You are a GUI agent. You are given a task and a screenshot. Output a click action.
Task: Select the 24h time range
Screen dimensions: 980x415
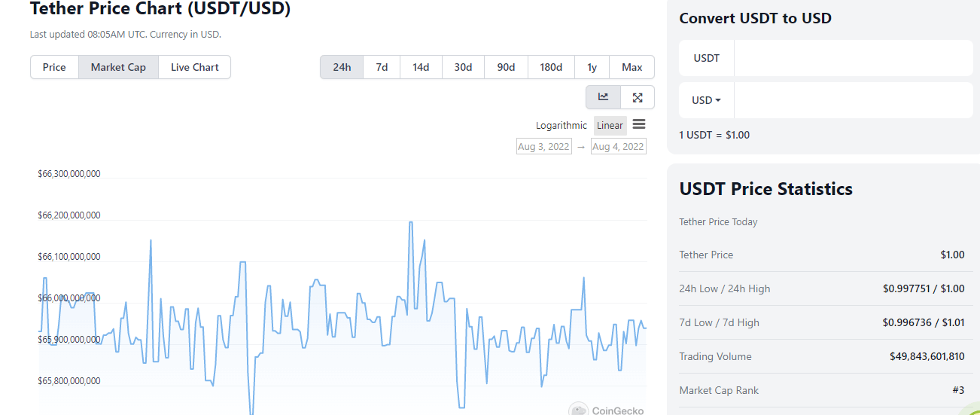click(342, 67)
